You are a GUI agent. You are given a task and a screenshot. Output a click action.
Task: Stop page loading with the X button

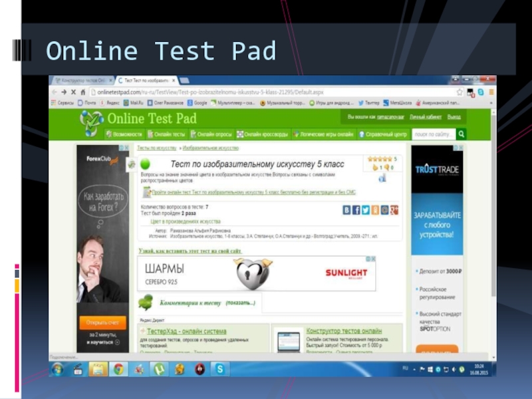point(73,92)
